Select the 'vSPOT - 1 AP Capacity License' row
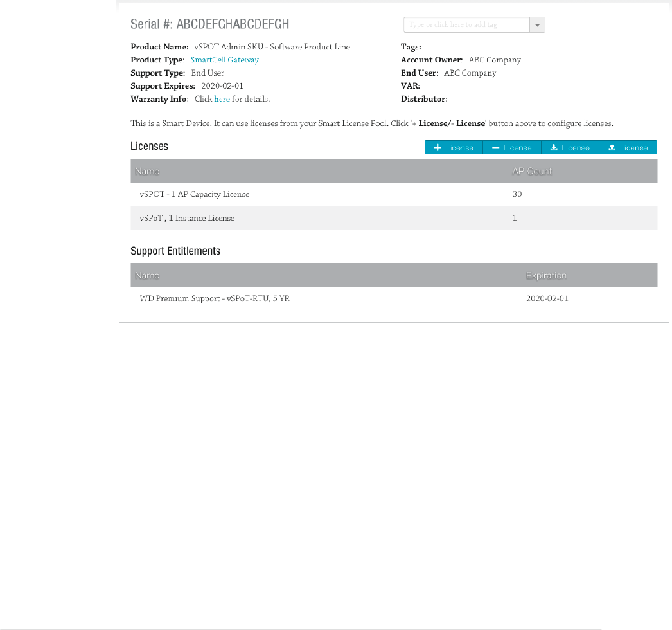672x630 pixels. 394,194
